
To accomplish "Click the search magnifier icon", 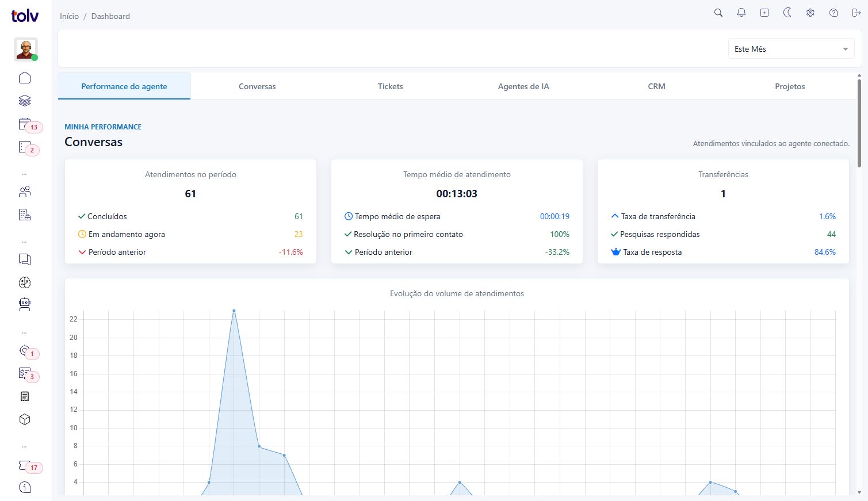I will 718,13.
